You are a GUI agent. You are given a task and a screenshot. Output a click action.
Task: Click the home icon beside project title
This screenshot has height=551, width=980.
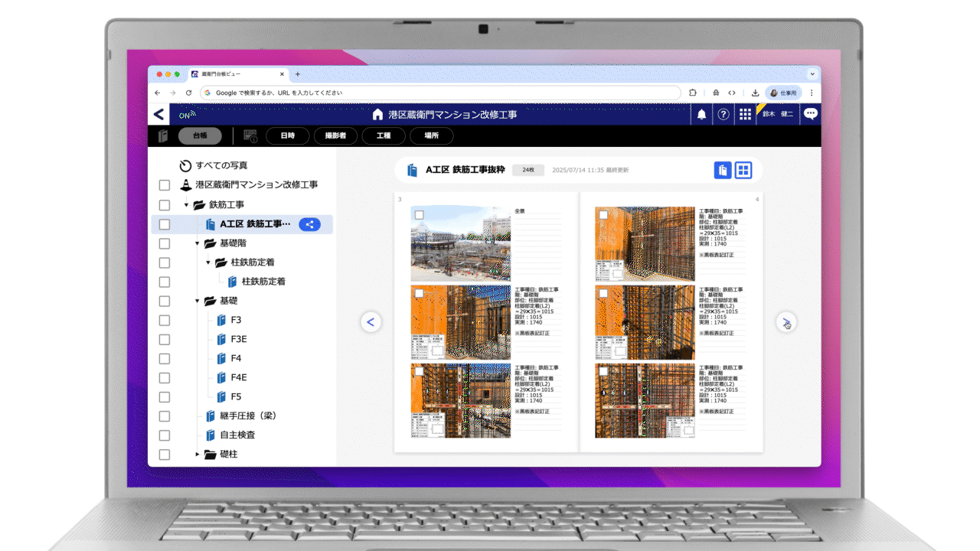click(x=377, y=115)
